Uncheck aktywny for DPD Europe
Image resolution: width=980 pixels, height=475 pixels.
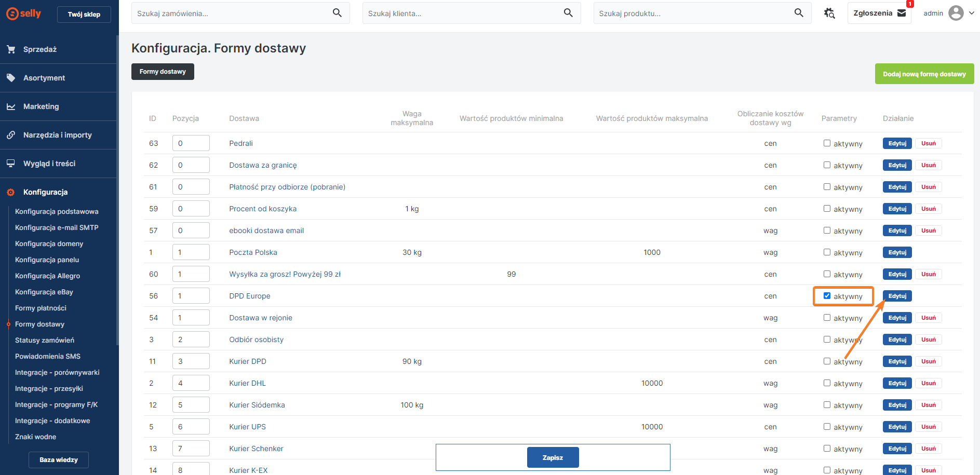click(827, 296)
